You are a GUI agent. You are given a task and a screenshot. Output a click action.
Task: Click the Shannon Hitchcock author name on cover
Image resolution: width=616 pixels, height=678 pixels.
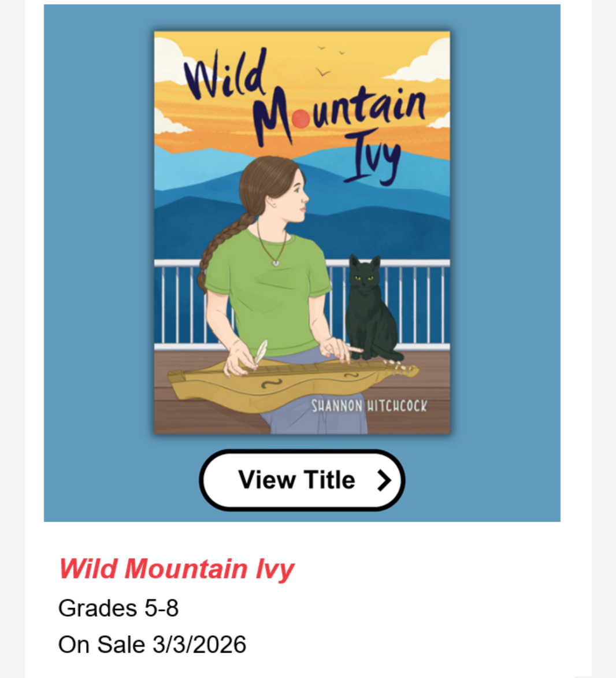coord(369,406)
